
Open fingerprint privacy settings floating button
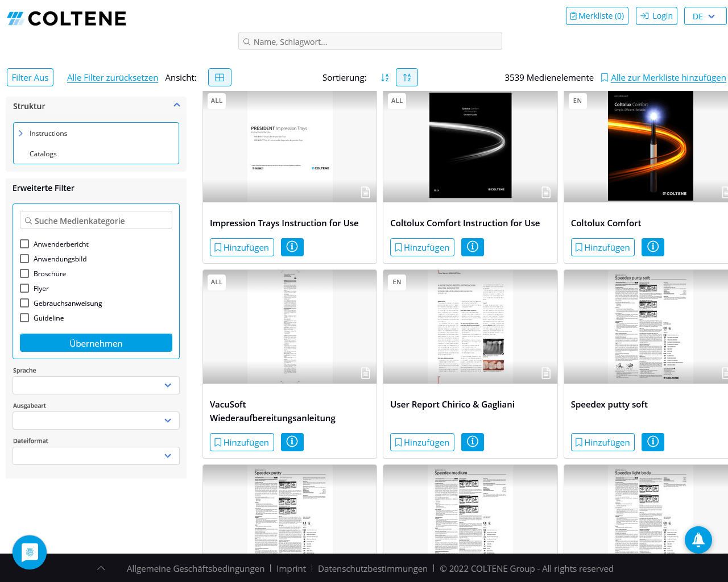pos(30,552)
